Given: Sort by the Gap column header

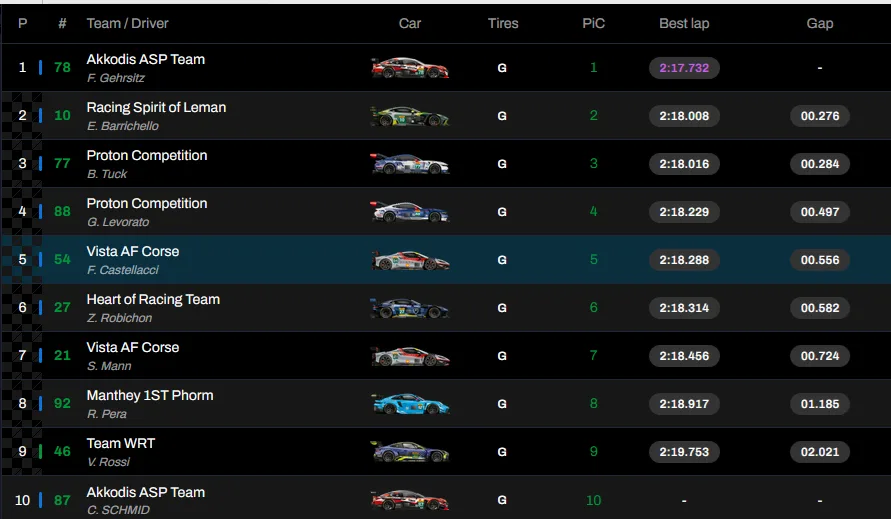Looking at the screenshot, I should (819, 23).
